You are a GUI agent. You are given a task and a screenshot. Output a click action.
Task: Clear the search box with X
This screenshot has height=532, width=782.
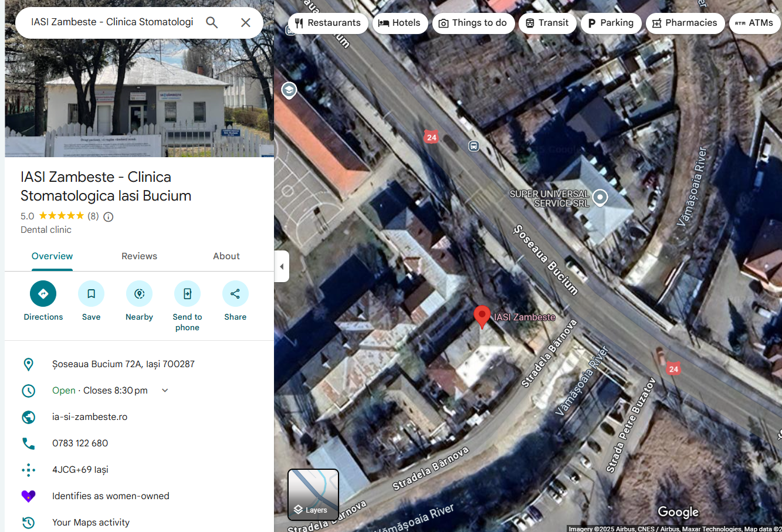coord(245,22)
